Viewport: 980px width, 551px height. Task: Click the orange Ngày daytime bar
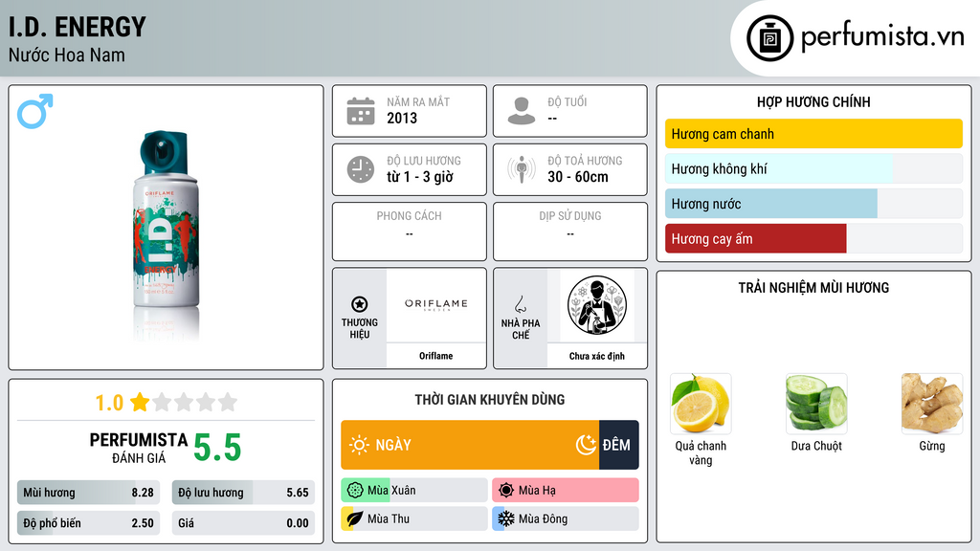point(470,445)
